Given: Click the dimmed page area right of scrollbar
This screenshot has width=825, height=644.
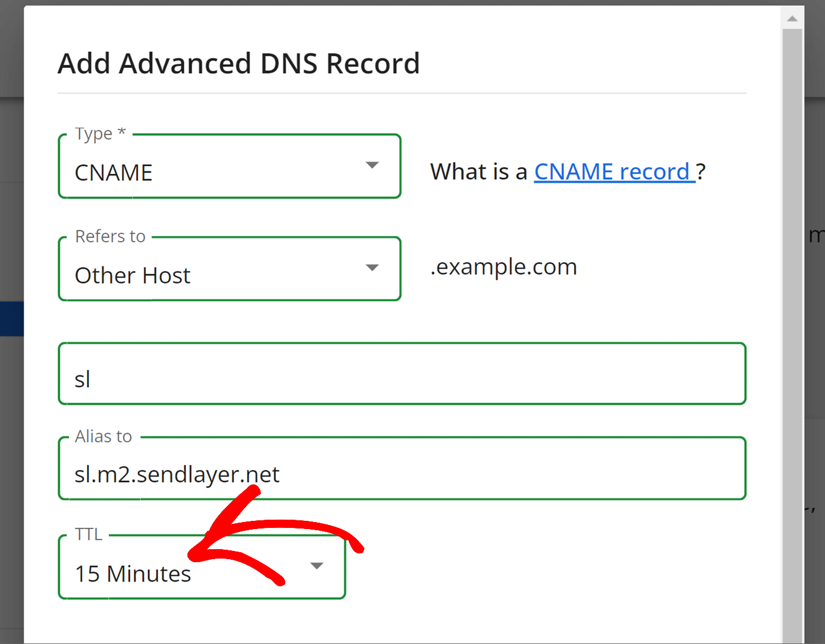Looking at the screenshot, I should pyautogui.click(x=814, y=354).
